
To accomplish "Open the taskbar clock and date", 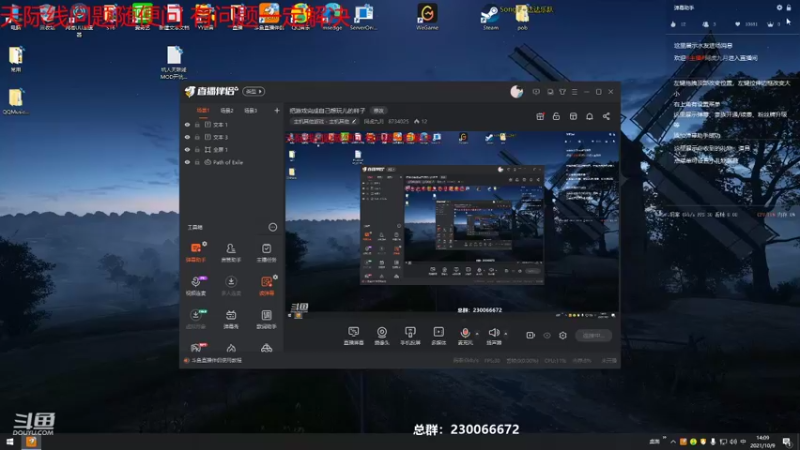I will coord(763,441).
